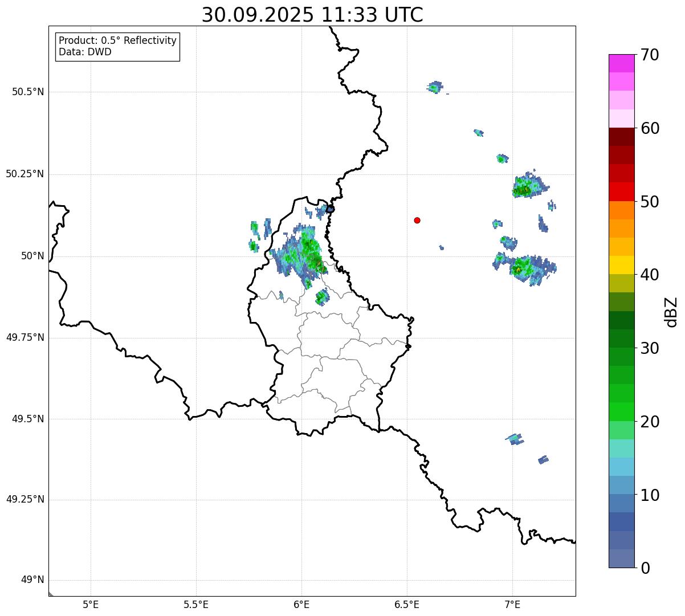
Task: Click the large radar echo over northern Luxembourg
Action: 299,255
